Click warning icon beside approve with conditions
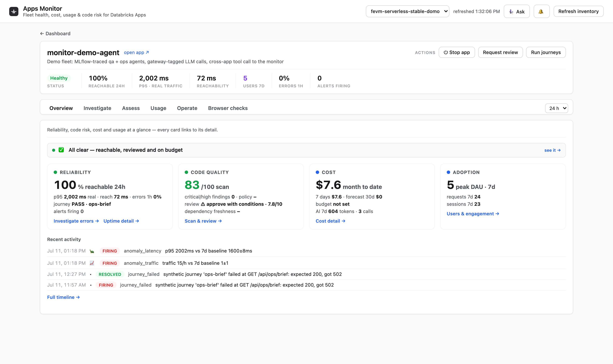The width and height of the screenshot is (613, 364). (x=203, y=204)
